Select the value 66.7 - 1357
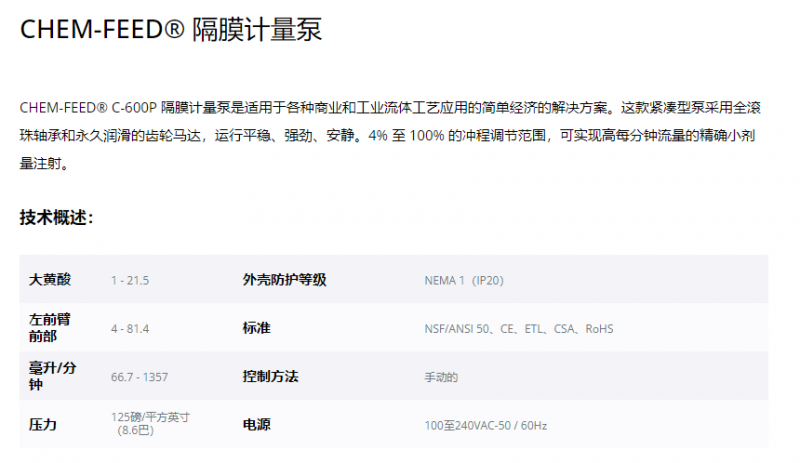Viewport: 800px width, 463px height. pos(140,377)
